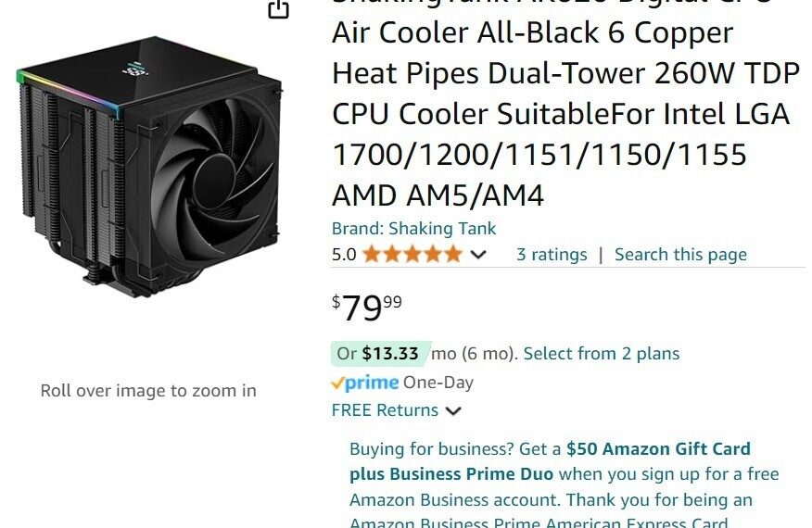The image size is (812, 528).
Task: Click the Search this page link
Action: pos(680,255)
